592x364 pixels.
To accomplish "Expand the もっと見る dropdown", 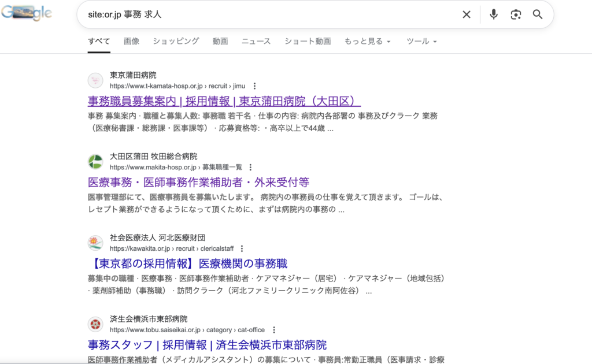I will coord(368,42).
